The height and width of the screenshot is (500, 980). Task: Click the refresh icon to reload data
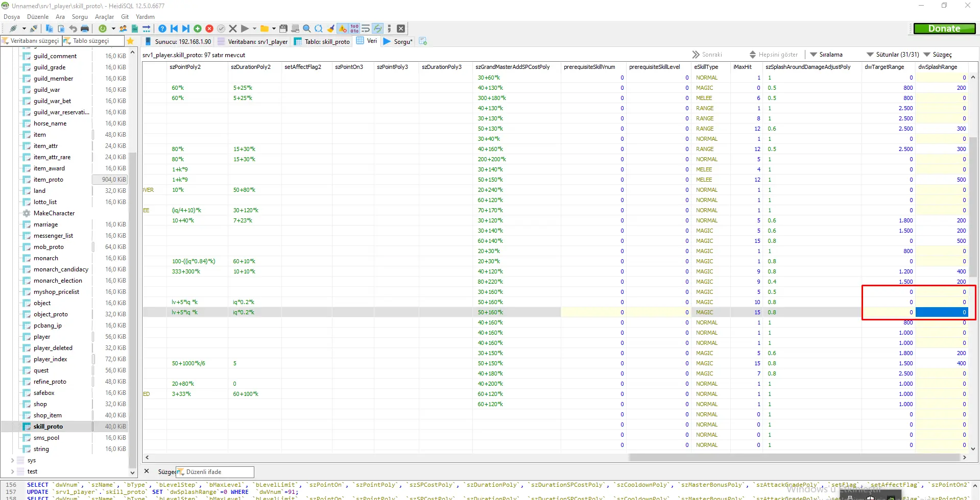point(102,29)
